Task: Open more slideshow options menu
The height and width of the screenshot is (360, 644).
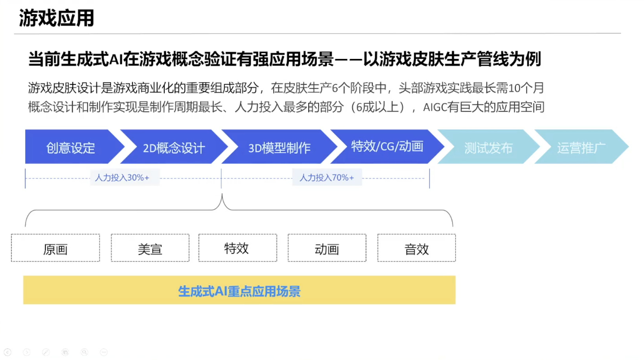Action: click(x=103, y=352)
